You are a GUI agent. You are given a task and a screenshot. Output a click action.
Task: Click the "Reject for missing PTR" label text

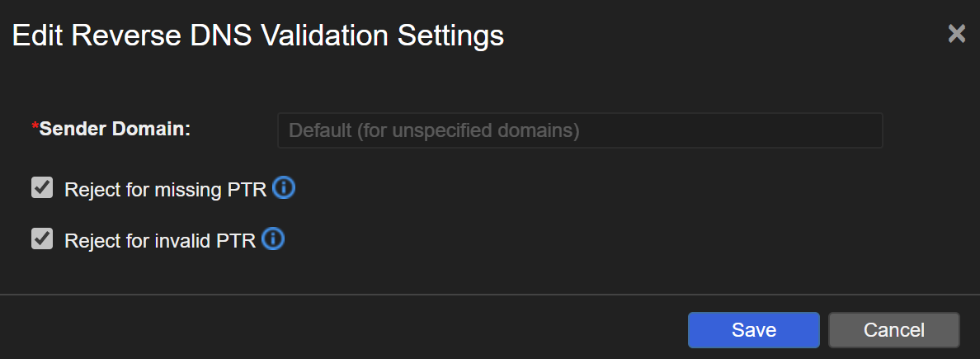tap(165, 190)
